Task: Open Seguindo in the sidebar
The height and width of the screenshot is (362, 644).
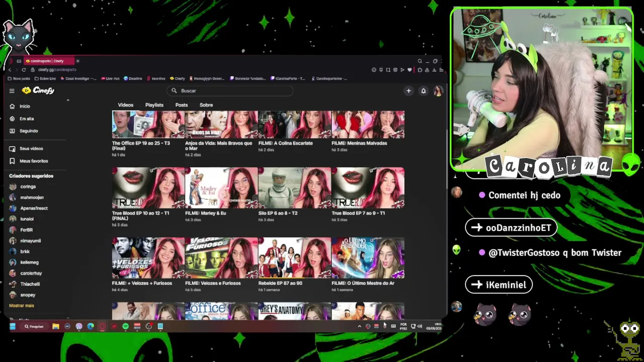Action: (x=29, y=131)
